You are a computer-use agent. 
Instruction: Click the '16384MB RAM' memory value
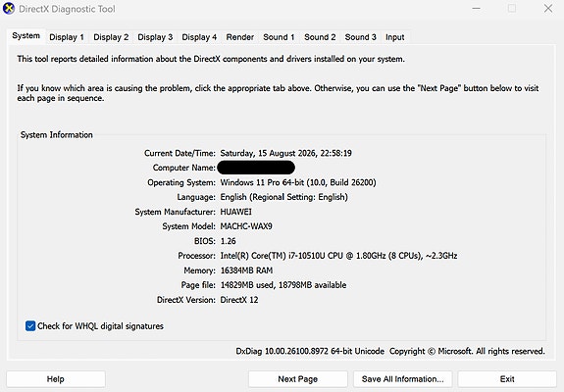[246, 270]
